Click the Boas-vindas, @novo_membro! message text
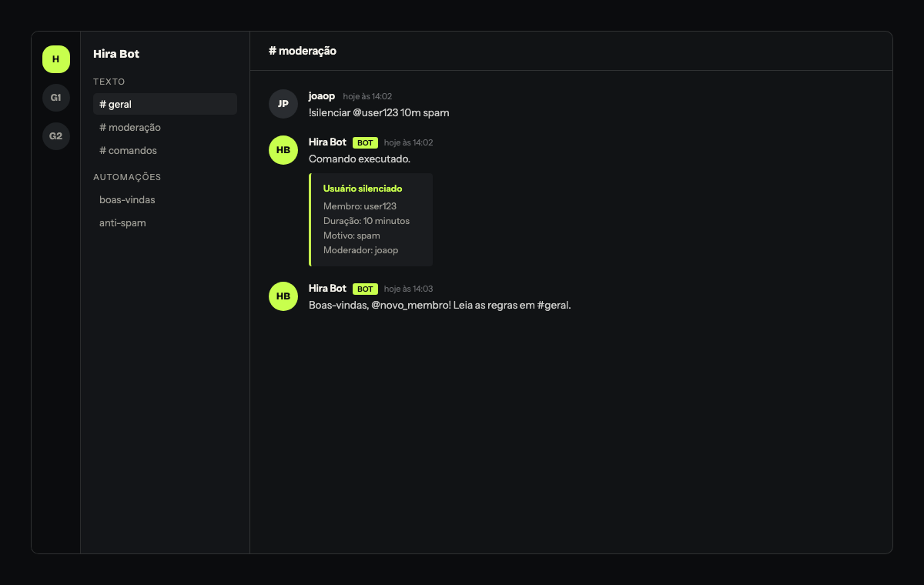 click(440, 305)
